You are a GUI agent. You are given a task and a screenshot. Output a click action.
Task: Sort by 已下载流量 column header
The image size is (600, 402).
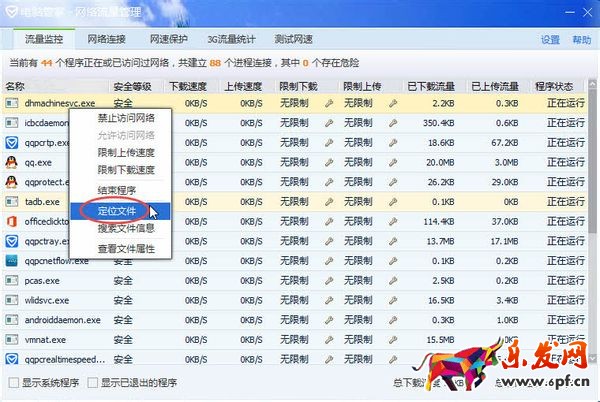coord(432,86)
